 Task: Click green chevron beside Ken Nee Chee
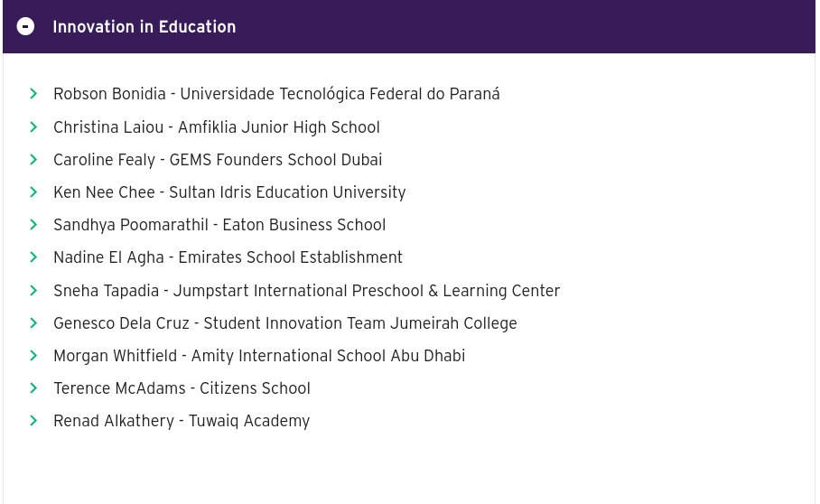[x=33, y=192]
